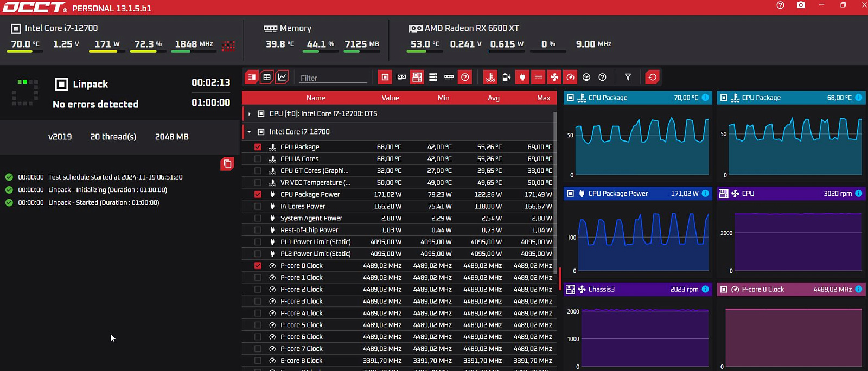The image size is (868, 371).
Task: Toggle the battery voltage sensor type filter
Action: [506, 77]
